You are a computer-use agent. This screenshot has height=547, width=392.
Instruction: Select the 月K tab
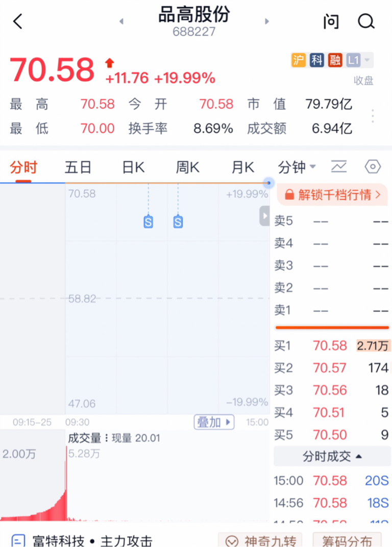point(243,167)
